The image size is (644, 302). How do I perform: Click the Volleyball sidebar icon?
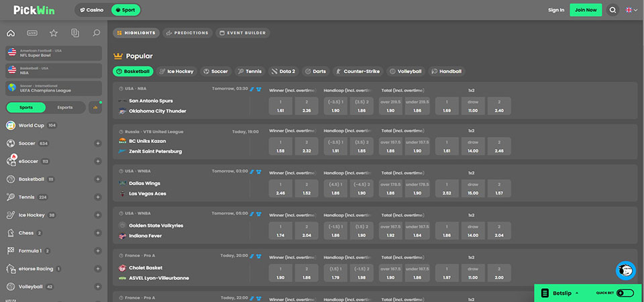(11, 287)
